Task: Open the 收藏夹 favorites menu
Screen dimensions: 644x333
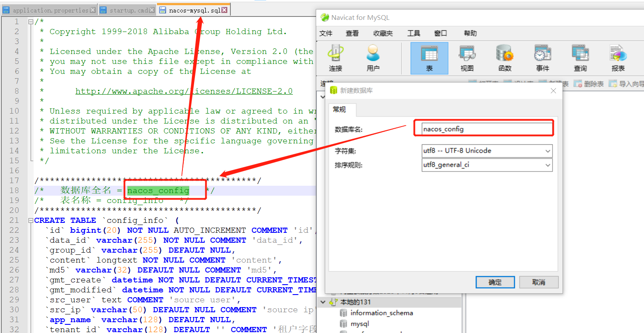Action: (383, 33)
